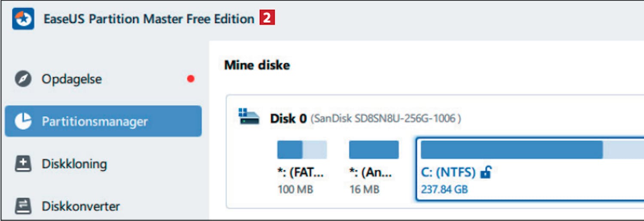Click the FAT partition usage bar
644x221 pixels.
click(x=302, y=150)
